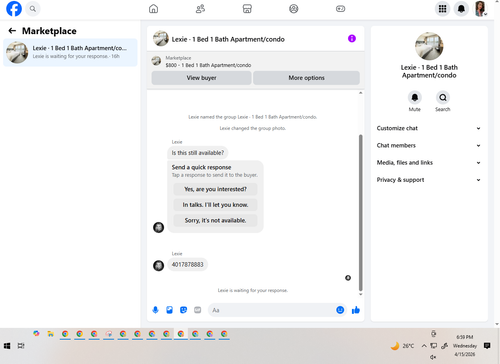Open Windows Start button
The height and width of the screenshot is (364, 500).
click(x=7, y=346)
